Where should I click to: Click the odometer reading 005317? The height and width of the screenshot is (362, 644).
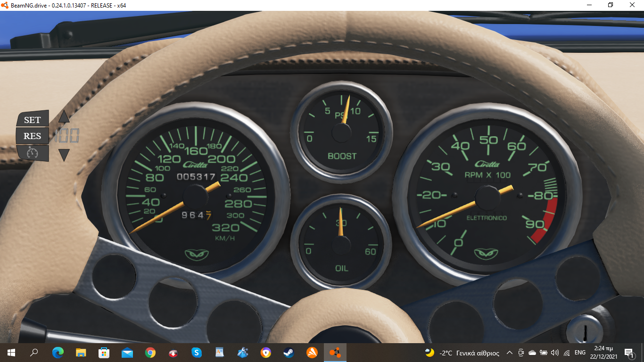(x=196, y=177)
